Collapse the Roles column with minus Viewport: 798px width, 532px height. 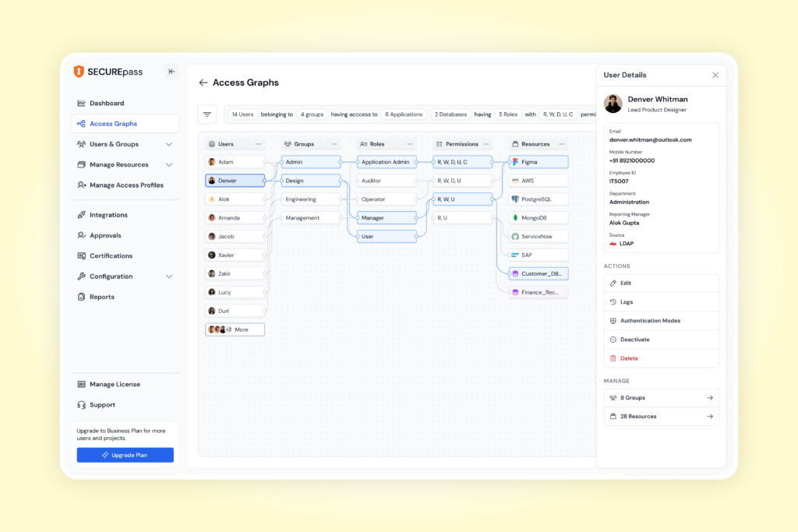click(410, 144)
